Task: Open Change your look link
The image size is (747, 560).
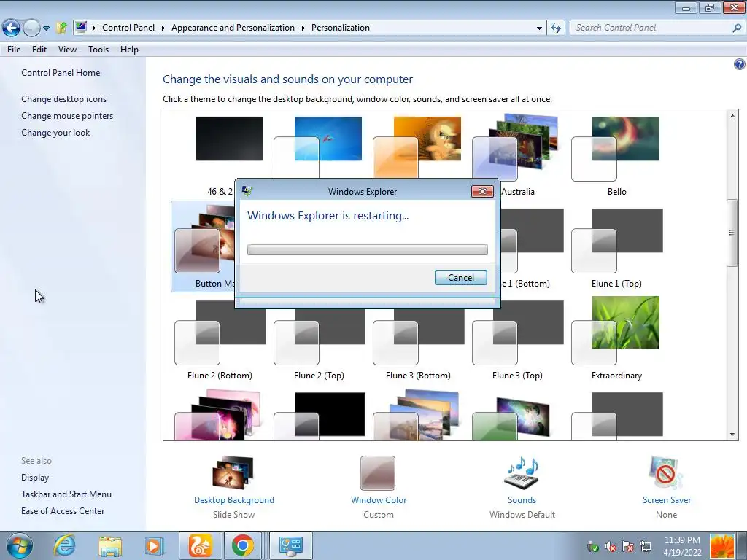Action: point(55,133)
